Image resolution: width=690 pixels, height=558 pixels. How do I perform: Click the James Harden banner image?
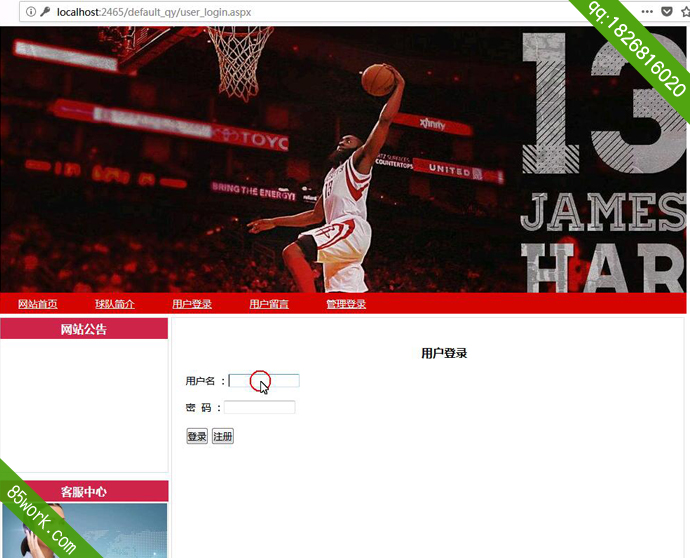click(344, 160)
